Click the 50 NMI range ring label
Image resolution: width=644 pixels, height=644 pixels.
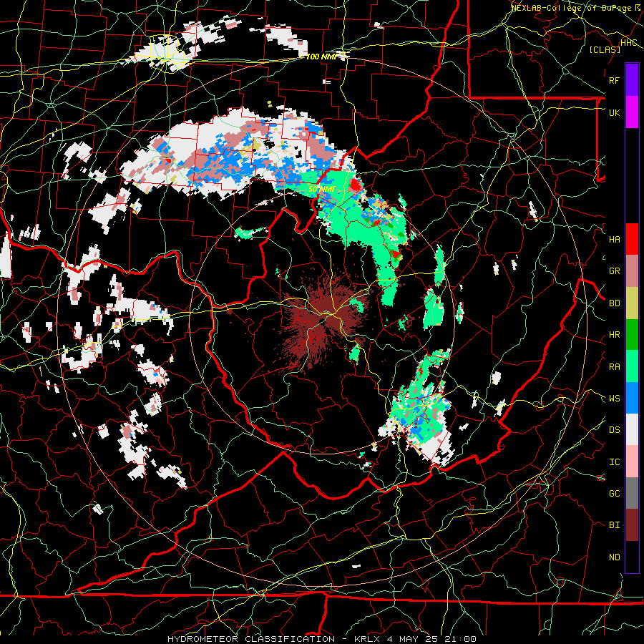click(x=321, y=190)
